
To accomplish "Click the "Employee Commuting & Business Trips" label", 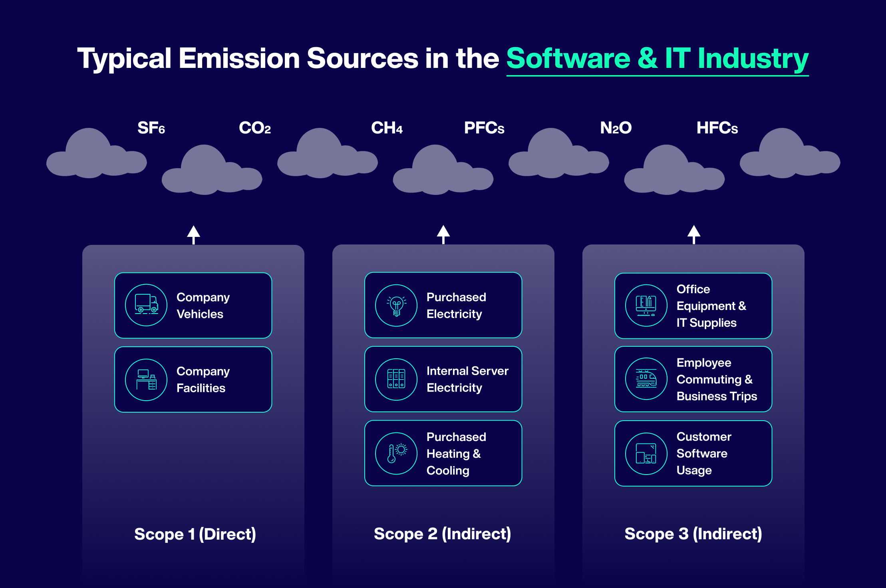I will tap(717, 379).
